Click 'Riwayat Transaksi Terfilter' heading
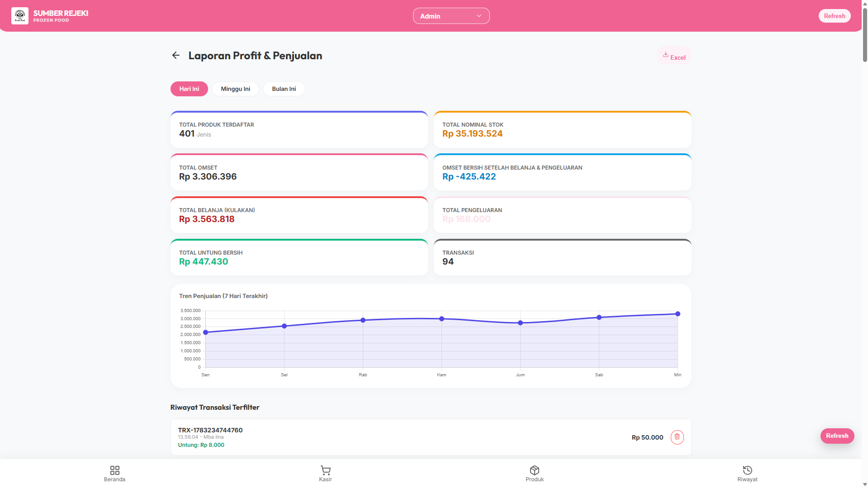 click(215, 407)
